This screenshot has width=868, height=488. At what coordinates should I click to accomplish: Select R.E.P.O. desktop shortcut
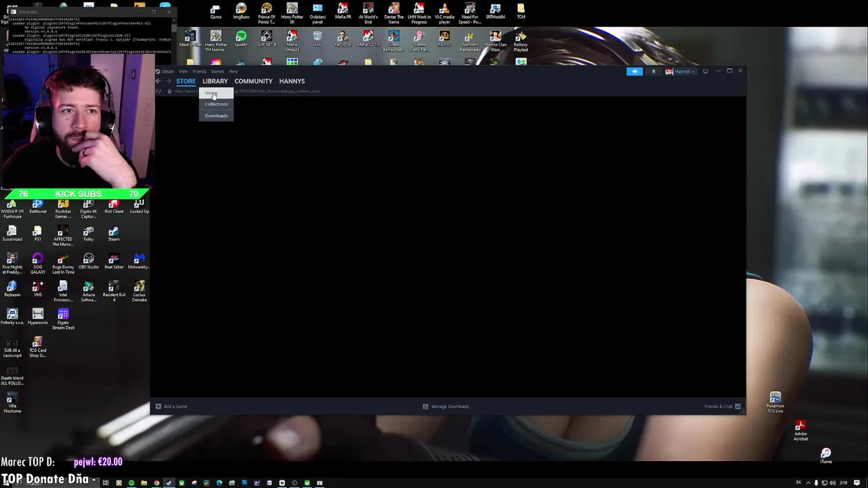[444, 39]
